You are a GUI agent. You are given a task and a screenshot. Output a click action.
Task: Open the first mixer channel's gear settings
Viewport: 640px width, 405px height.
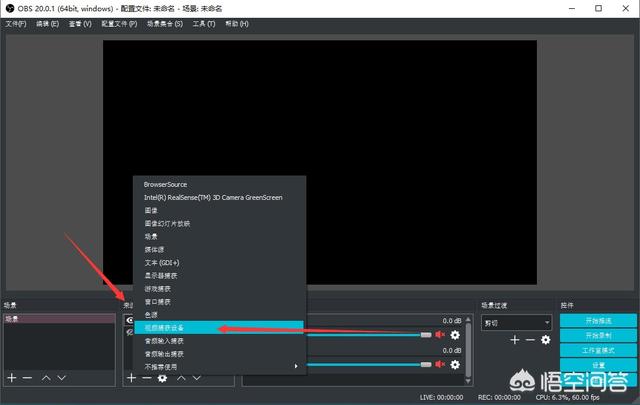tap(455, 335)
